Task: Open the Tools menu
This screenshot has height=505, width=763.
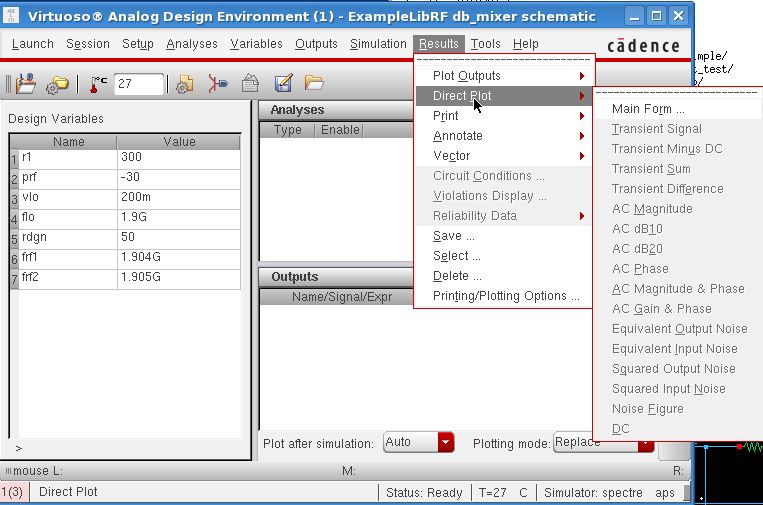Action: click(485, 44)
